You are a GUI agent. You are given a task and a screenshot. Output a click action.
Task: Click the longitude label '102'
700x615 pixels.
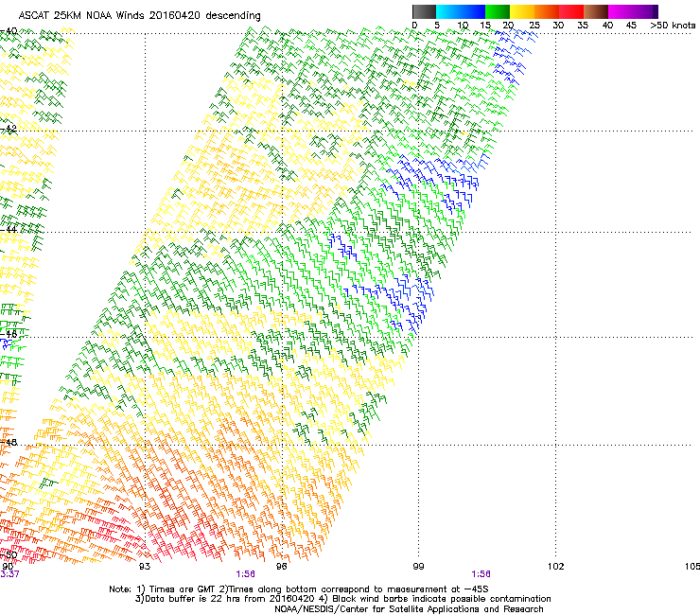click(x=555, y=567)
